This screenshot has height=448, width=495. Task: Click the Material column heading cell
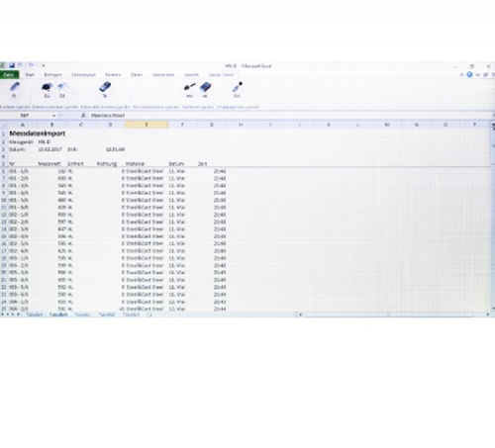point(135,164)
